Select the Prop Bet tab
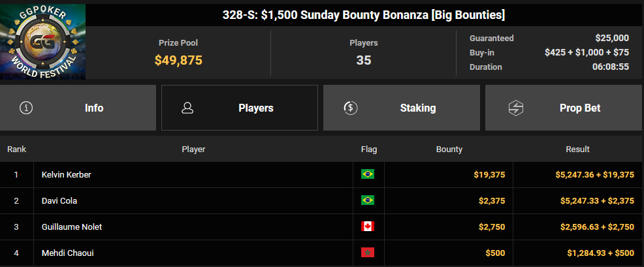Viewport: 644px width, 267px height. [564, 108]
